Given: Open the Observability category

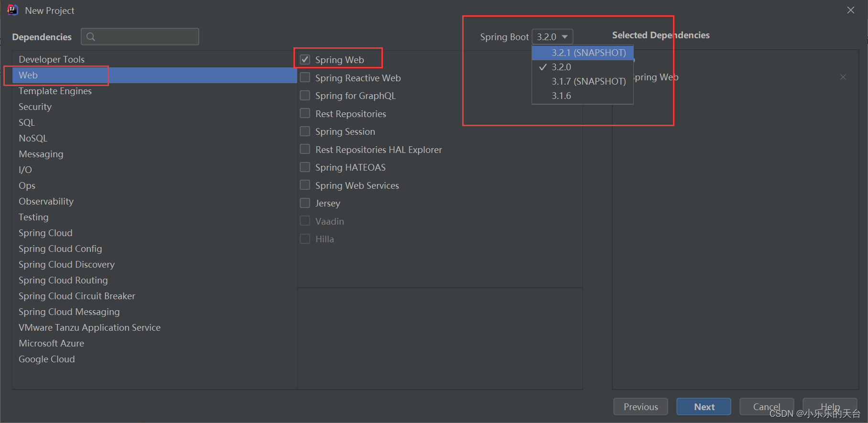Looking at the screenshot, I should 154,201.
